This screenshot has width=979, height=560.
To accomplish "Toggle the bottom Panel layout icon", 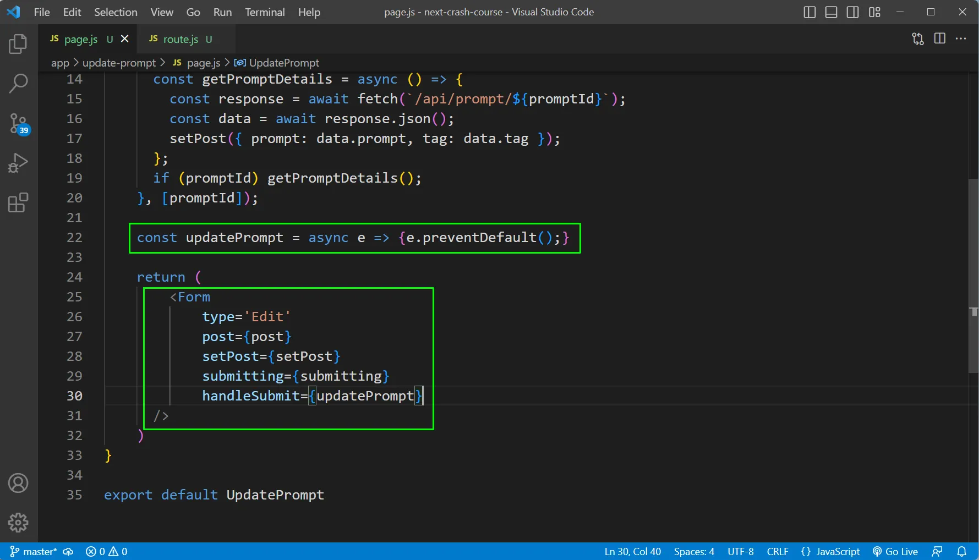I will (x=831, y=12).
